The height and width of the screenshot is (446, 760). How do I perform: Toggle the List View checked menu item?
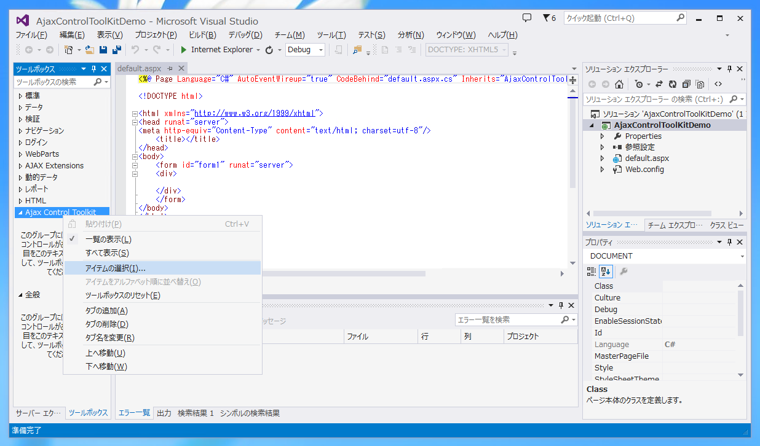(x=162, y=239)
